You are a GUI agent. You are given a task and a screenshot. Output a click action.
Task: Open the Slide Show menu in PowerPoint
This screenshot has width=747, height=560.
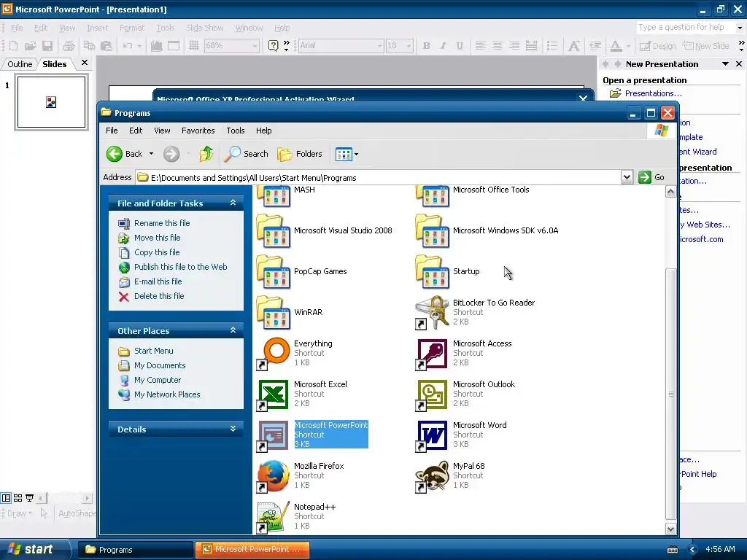pyautogui.click(x=205, y=28)
